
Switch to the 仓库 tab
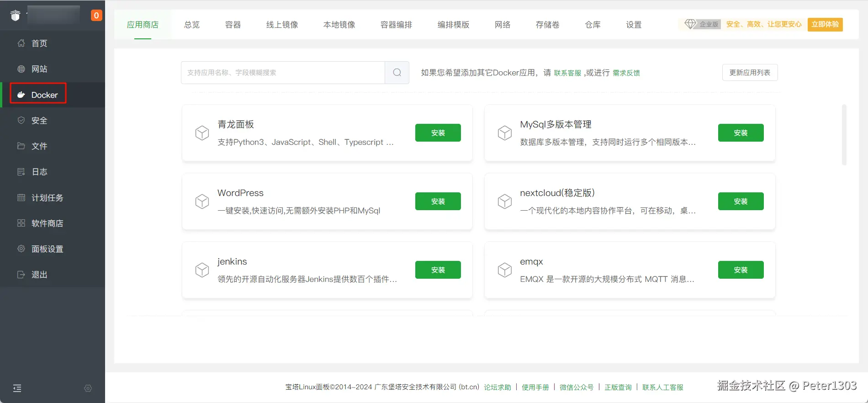pyautogui.click(x=593, y=25)
